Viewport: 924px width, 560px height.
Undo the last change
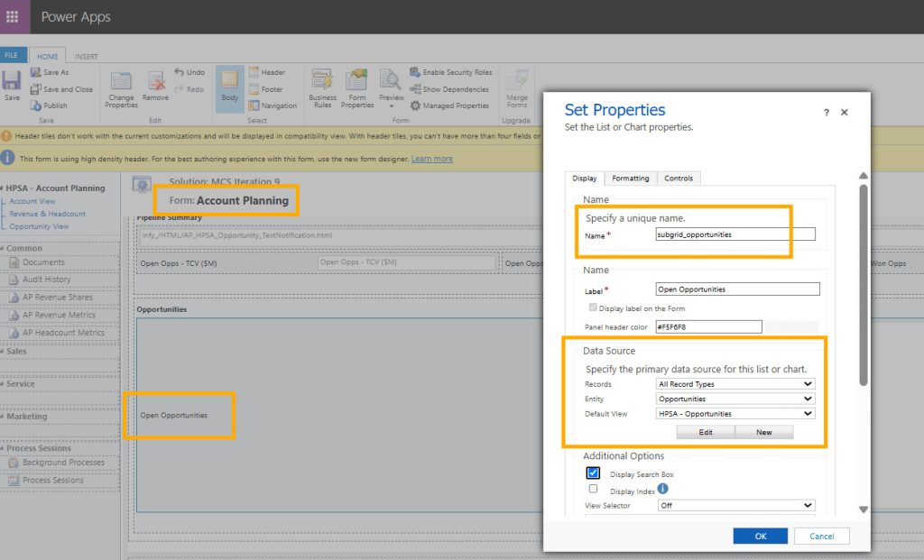pos(189,72)
